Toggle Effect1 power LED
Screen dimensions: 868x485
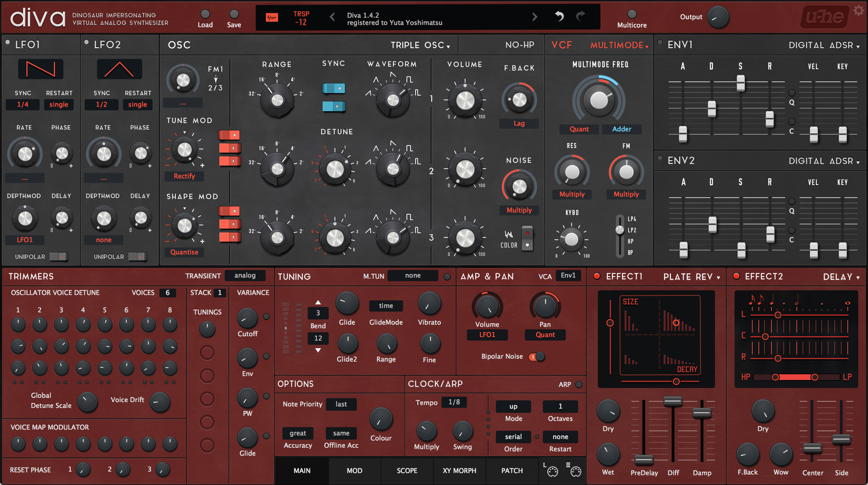(597, 276)
